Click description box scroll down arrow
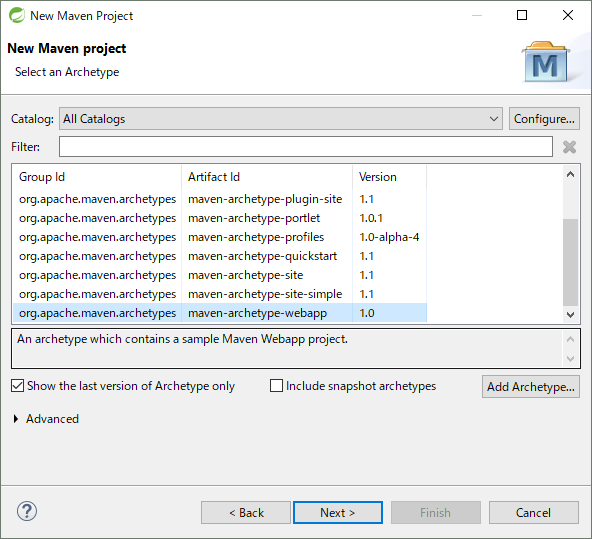The height and width of the screenshot is (539, 592). (x=570, y=359)
